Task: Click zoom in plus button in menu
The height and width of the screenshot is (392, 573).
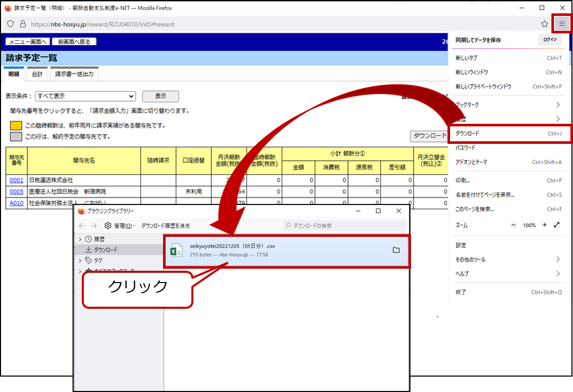Action: tap(544, 226)
